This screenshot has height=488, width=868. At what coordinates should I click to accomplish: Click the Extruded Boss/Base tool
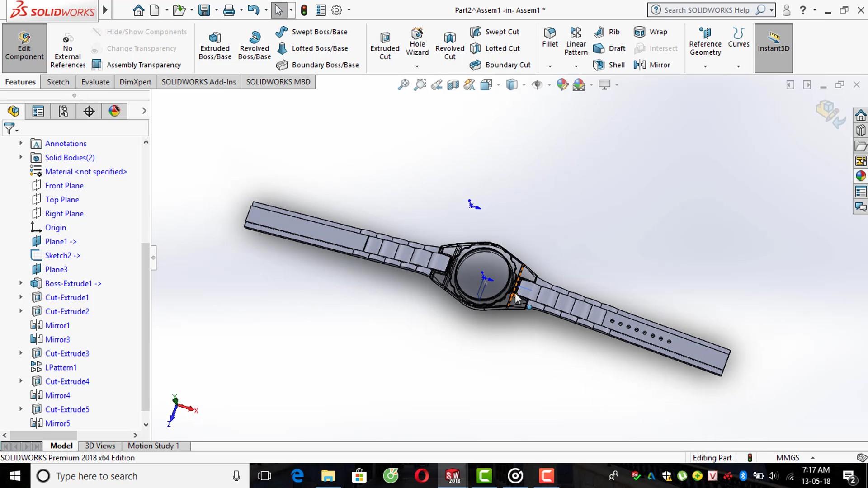pyautogui.click(x=215, y=46)
